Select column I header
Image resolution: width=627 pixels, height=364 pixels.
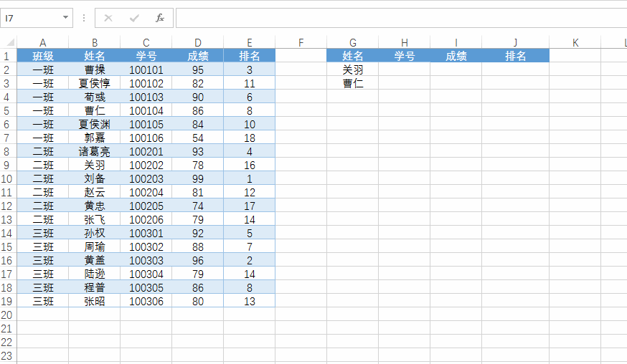point(456,42)
